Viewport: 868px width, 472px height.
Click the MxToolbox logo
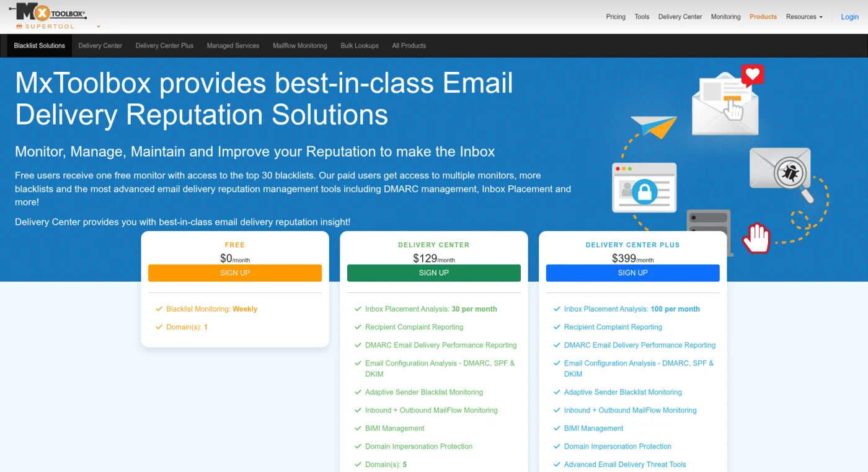[48, 12]
